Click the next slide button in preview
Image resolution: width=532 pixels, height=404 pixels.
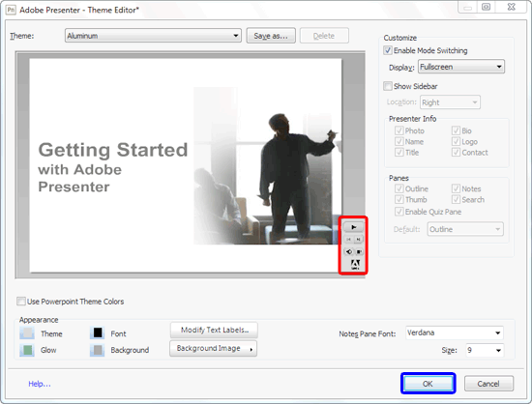tap(358, 240)
